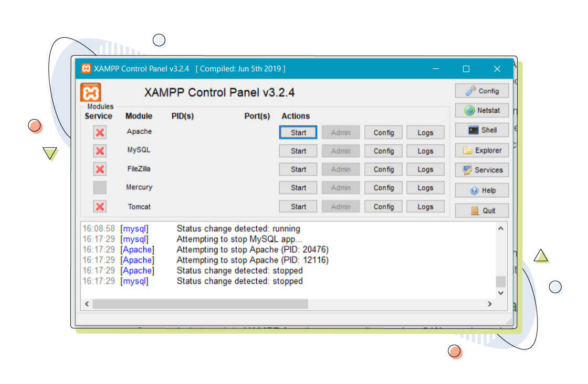Click the horizontal scrollbar thumb in the log
This screenshot has height=384, width=588.
click(x=200, y=304)
